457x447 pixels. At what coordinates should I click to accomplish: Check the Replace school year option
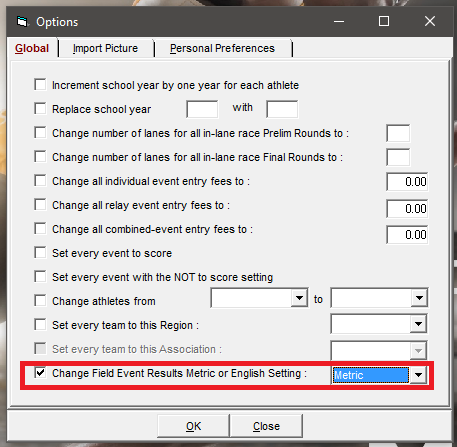pyautogui.click(x=40, y=108)
